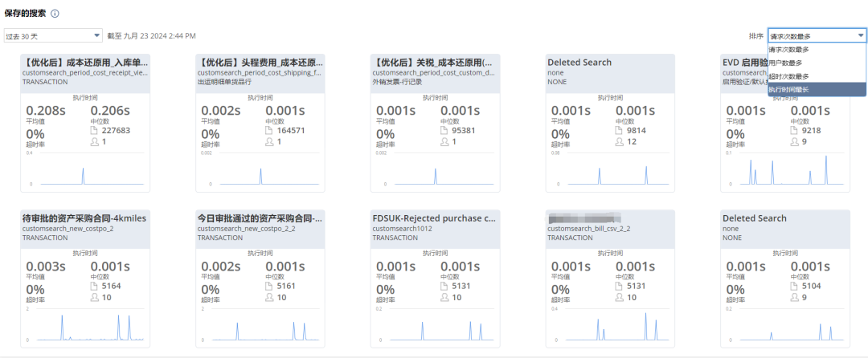Screen dimensions: 868x358
Task: Click the 截至 九月 23 2024 2:44 PM timestamp
Action: pos(152,36)
